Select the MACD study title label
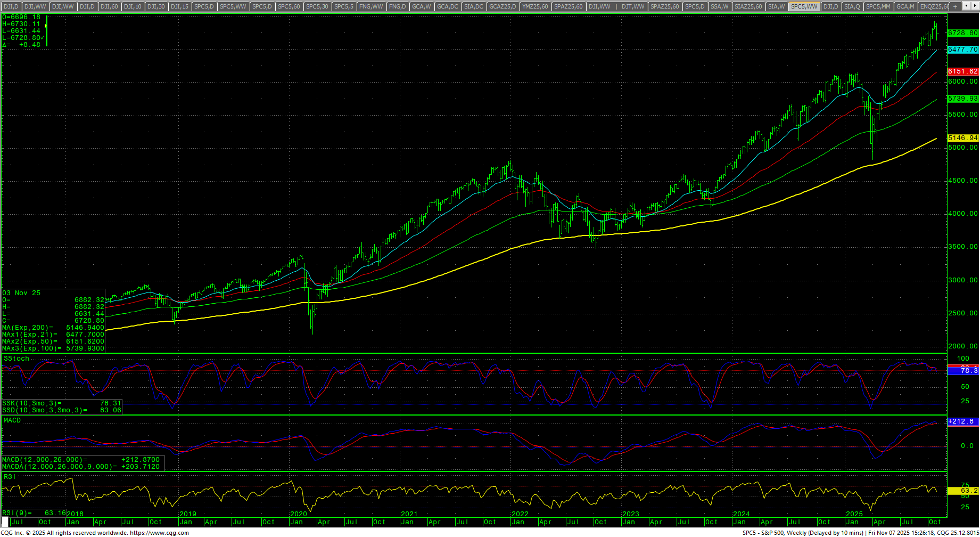 point(12,420)
